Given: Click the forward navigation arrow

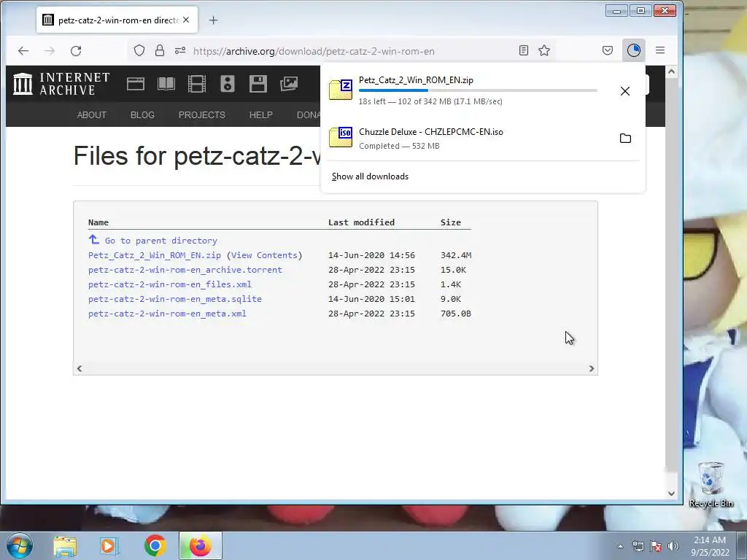Looking at the screenshot, I should pyautogui.click(x=50, y=51).
